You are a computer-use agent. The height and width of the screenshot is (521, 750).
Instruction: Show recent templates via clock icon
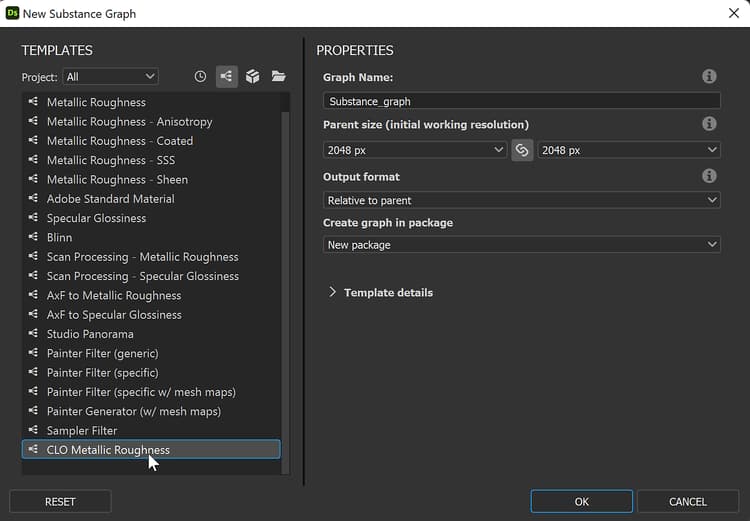click(x=200, y=77)
